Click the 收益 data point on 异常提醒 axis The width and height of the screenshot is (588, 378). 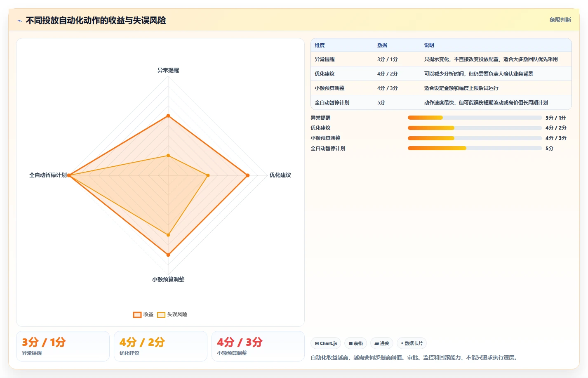click(x=168, y=116)
